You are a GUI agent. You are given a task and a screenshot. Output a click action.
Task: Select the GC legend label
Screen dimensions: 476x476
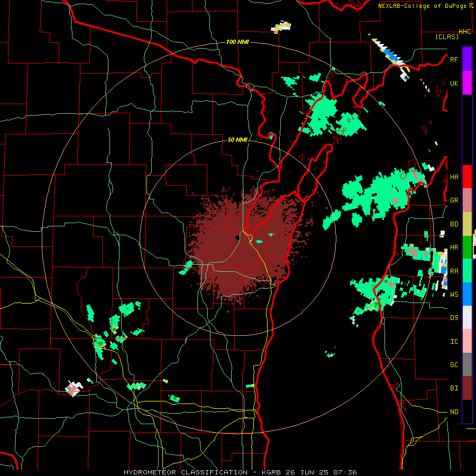click(454, 365)
